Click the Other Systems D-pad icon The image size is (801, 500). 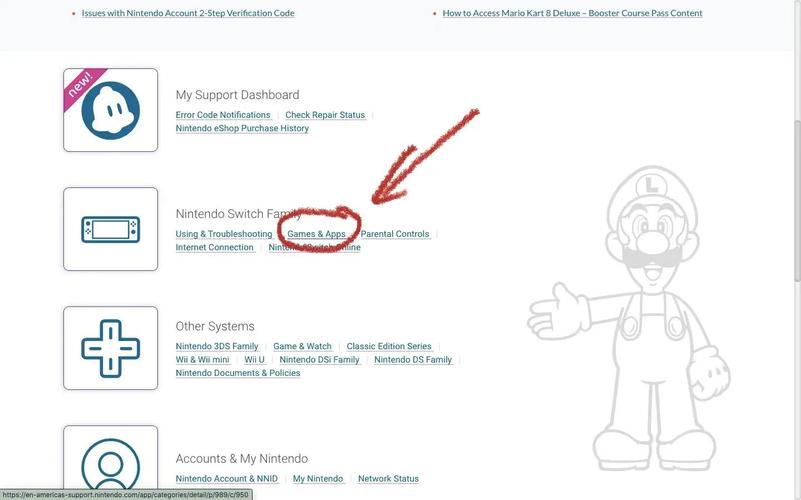pyautogui.click(x=110, y=348)
